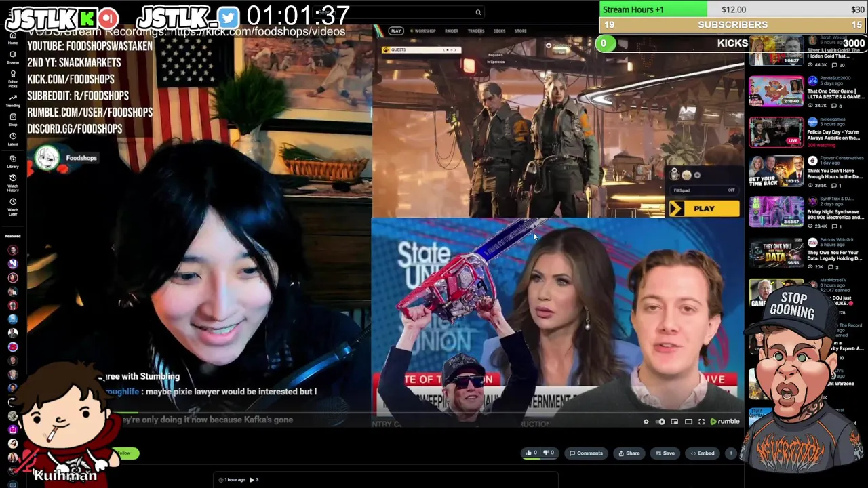
Task: Click the Foodshops channel avatar
Action: [x=47, y=158]
